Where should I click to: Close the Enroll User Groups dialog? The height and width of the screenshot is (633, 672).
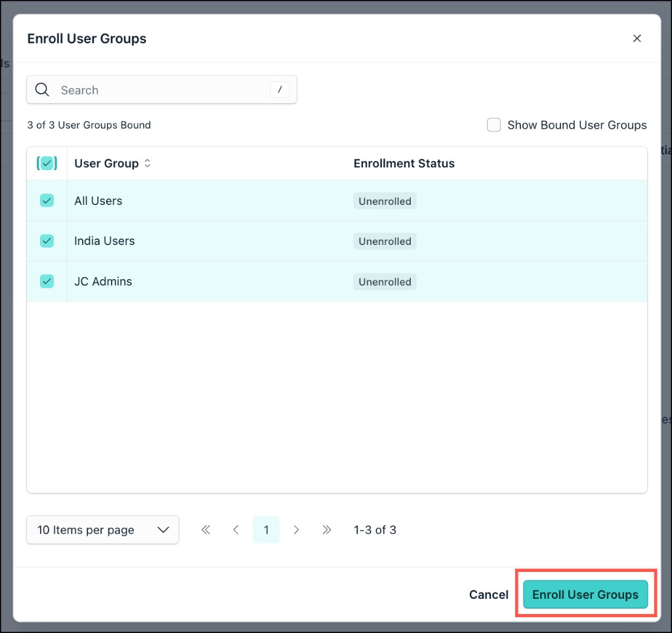point(637,39)
